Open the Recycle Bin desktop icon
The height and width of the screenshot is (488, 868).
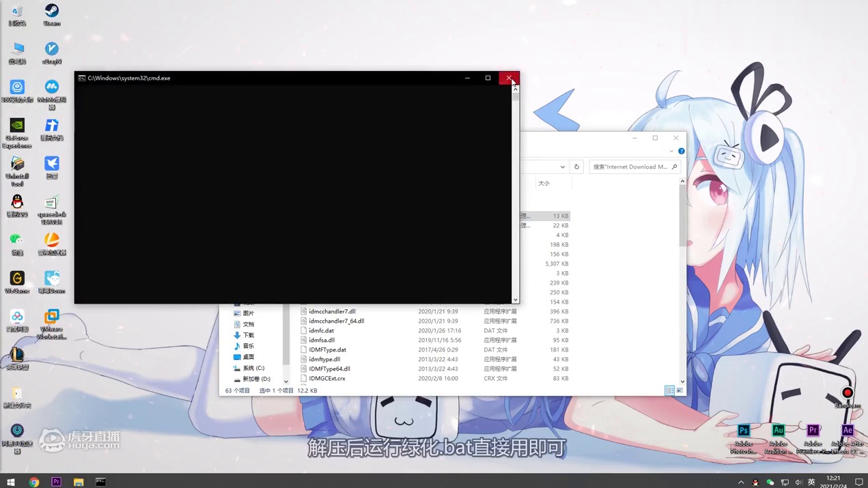[x=17, y=14]
